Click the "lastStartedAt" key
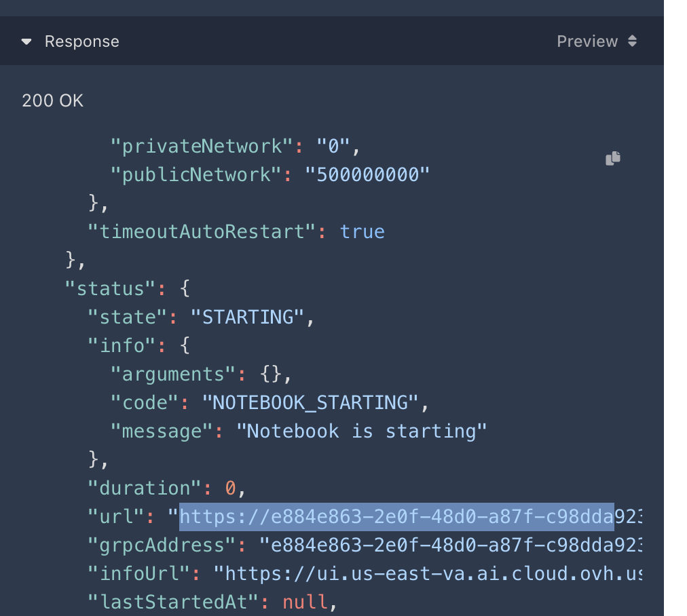 (172, 602)
